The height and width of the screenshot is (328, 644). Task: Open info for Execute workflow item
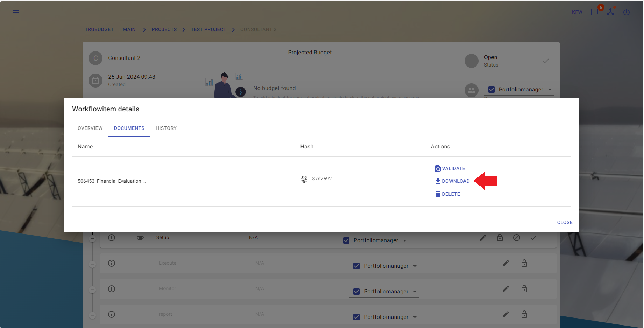pos(112,263)
